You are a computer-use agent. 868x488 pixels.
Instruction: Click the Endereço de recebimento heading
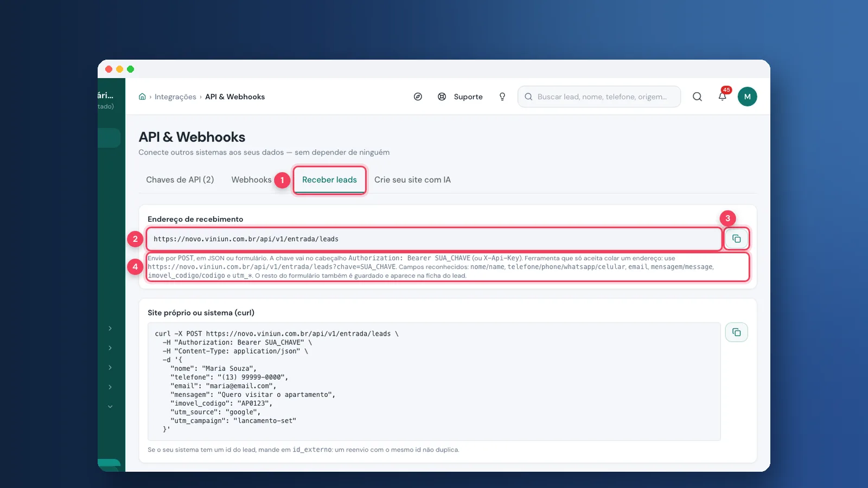tap(195, 219)
